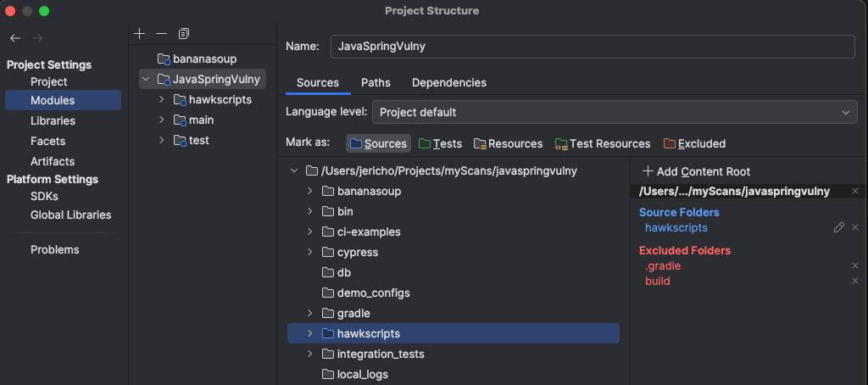Mark folder as Tests

click(440, 143)
